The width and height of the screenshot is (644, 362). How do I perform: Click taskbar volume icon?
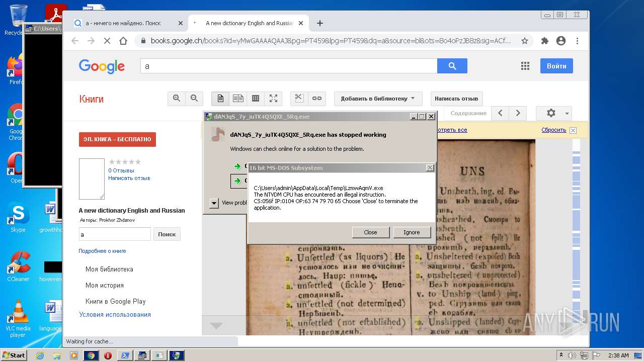point(572,355)
